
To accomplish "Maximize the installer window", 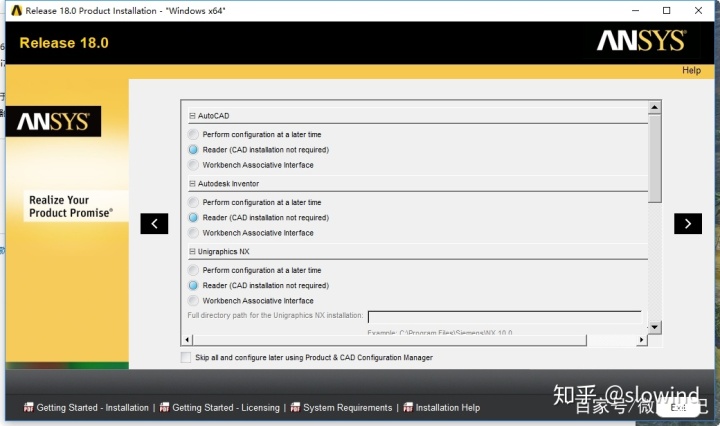I will click(667, 11).
